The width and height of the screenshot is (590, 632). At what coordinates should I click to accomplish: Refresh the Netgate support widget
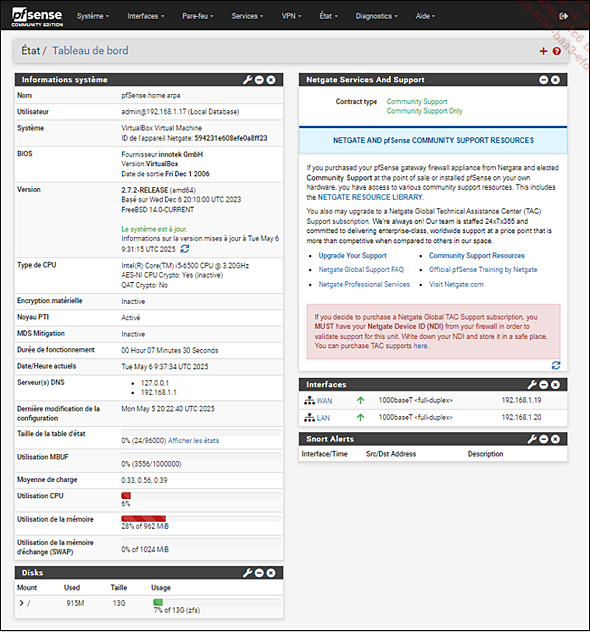556,365
